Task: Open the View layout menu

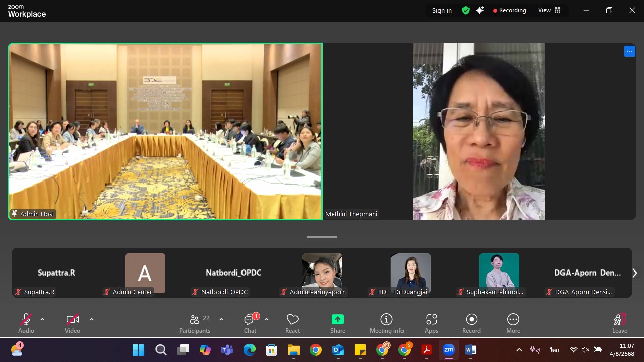Action: pos(549,10)
